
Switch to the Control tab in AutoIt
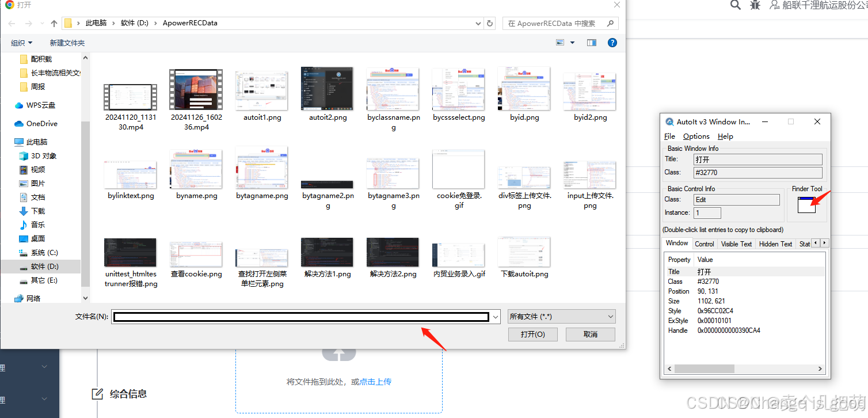pyautogui.click(x=704, y=244)
